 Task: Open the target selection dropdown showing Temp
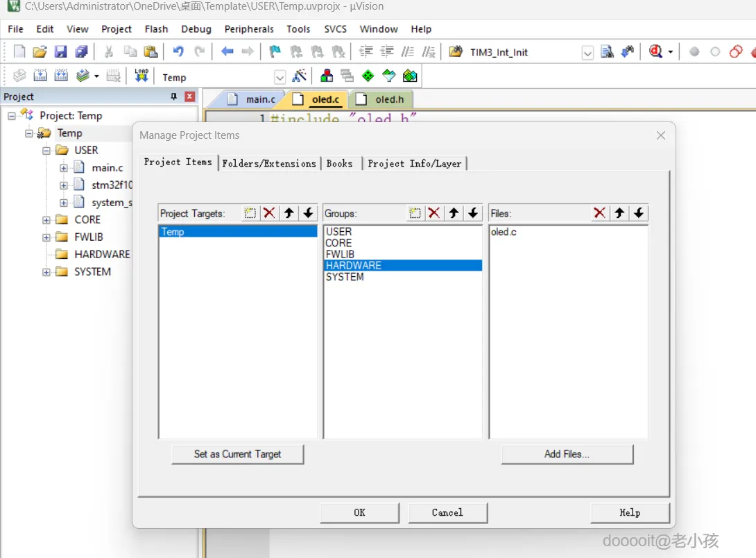point(280,77)
